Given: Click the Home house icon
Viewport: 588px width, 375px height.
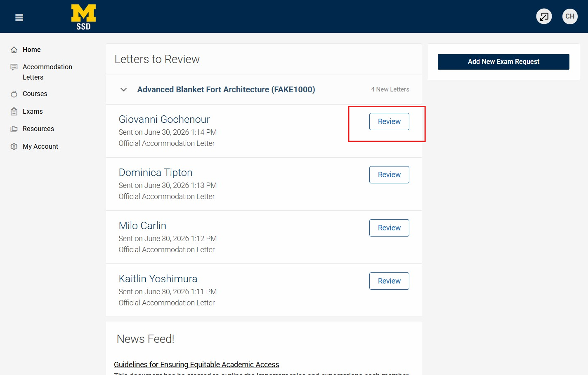Looking at the screenshot, I should tap(14, 50).
